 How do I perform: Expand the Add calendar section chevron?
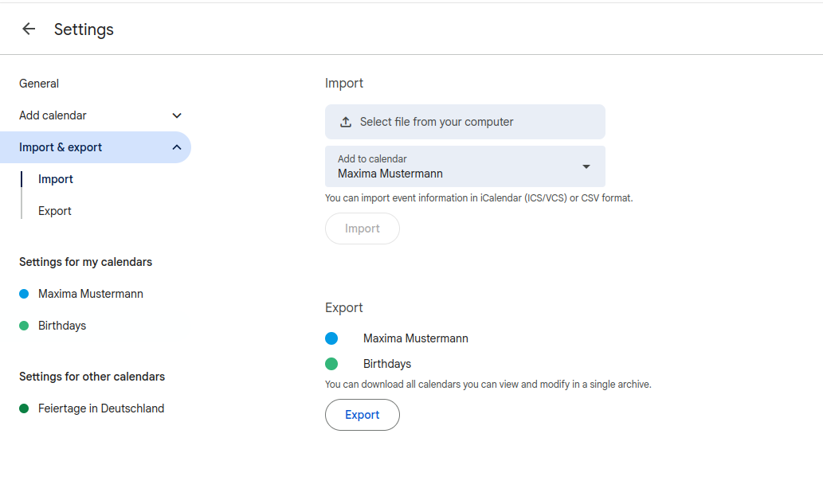coord(177,115)
